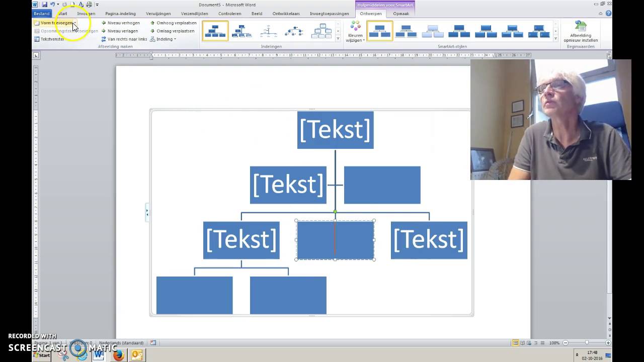The height and width of the screenshot is (362, 644).
Task: Select the Ontwerpen tab
Action: tap(370, 14)
